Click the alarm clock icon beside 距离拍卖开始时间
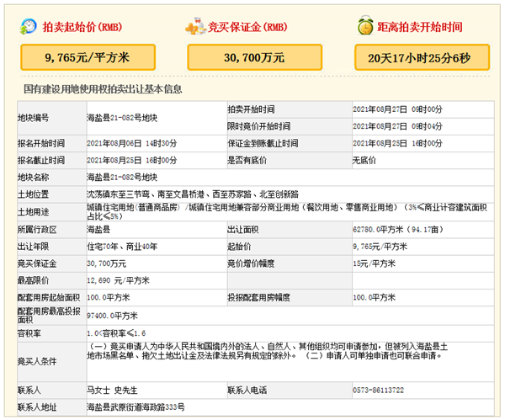505x420 pixels. pyautogui.click(x=364, y=27)
